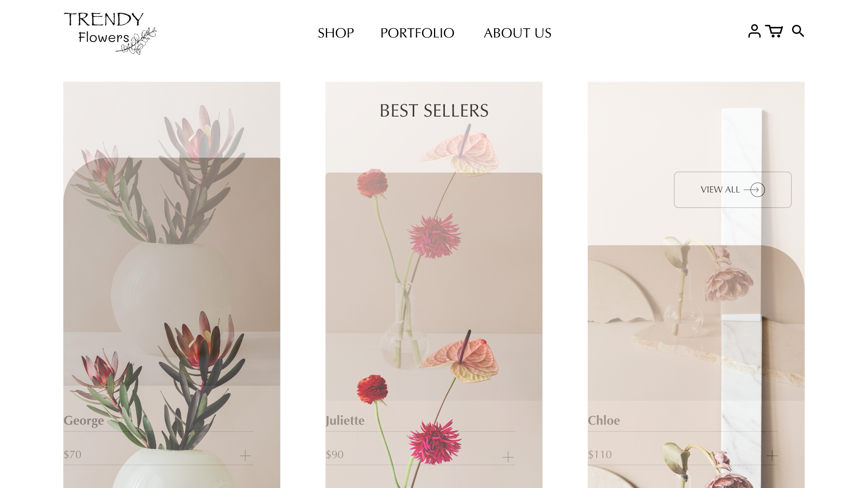Click the Trendy Flowers logo

(110, 33)
